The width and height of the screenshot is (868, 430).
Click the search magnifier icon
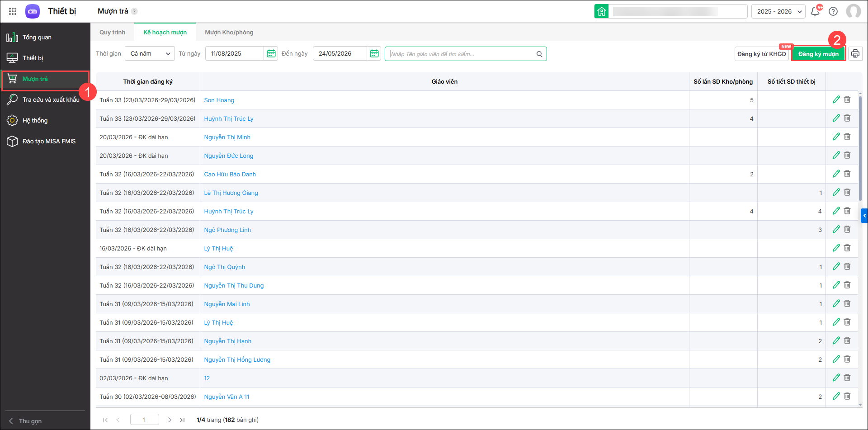pos(539,54)
